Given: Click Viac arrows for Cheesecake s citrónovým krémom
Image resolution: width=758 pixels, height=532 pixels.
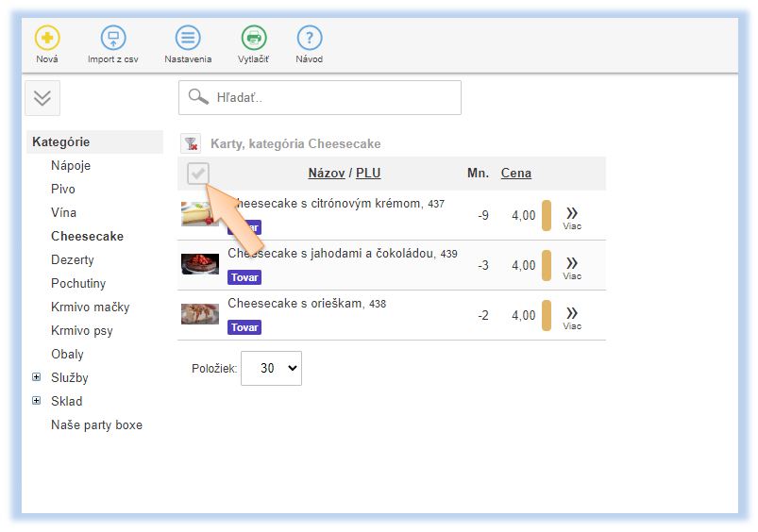Looking at the screenshot, I should 572,216.
